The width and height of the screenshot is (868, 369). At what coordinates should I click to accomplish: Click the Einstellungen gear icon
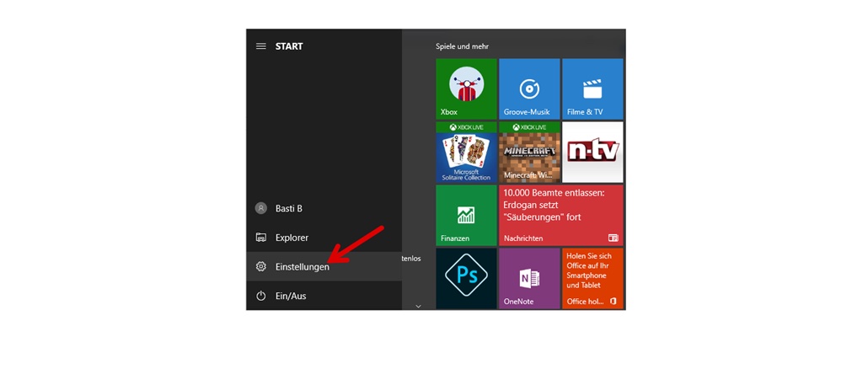click(260, 267)
